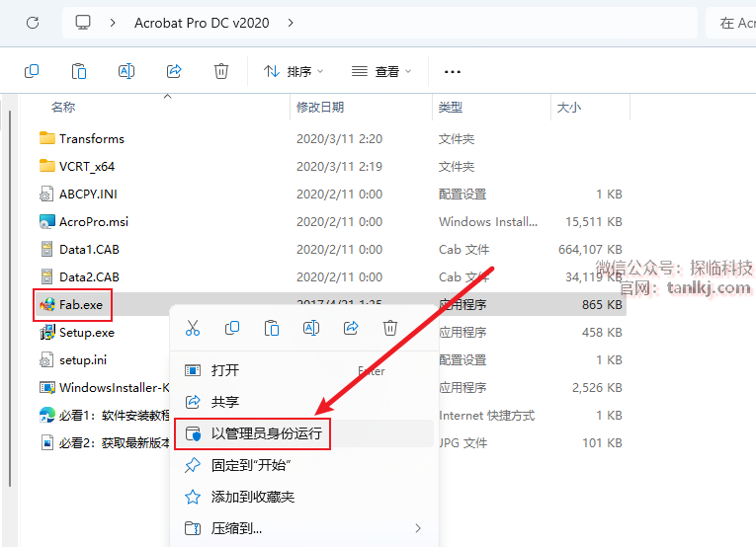Expand chevron after Acrobat Pro DC v2020
The height and width of the screenshot is (547, 756).
(x=291, y=23)
